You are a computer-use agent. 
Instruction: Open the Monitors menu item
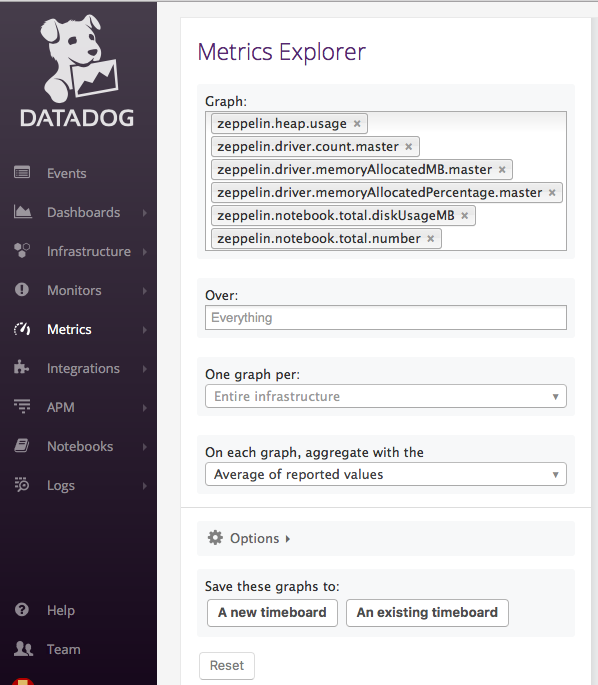(x=74, y=290)
